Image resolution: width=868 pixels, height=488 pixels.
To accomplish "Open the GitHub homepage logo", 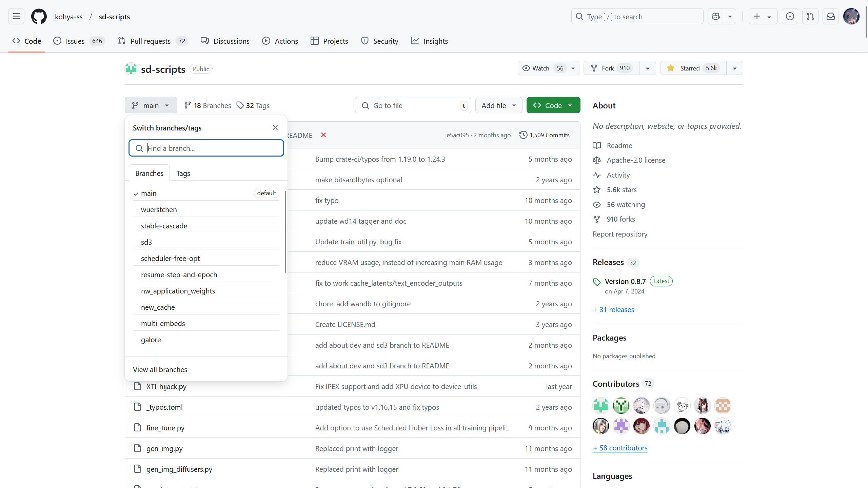I will click(x=39, y=17).
